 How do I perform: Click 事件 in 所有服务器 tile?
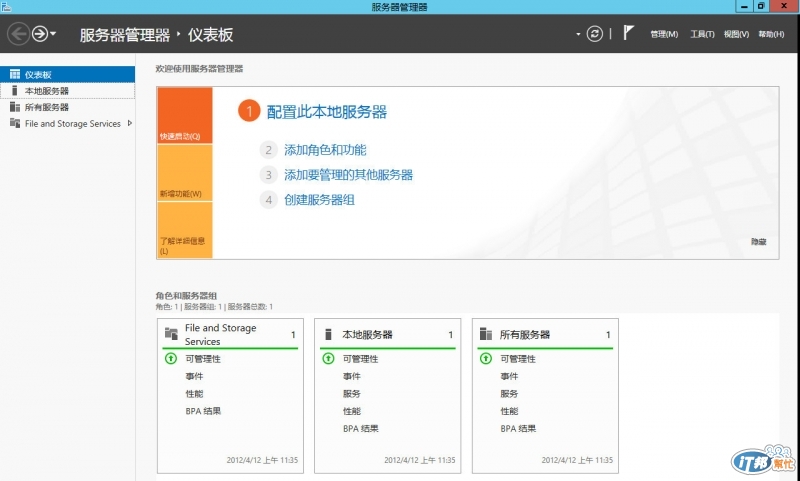(509, 376)
